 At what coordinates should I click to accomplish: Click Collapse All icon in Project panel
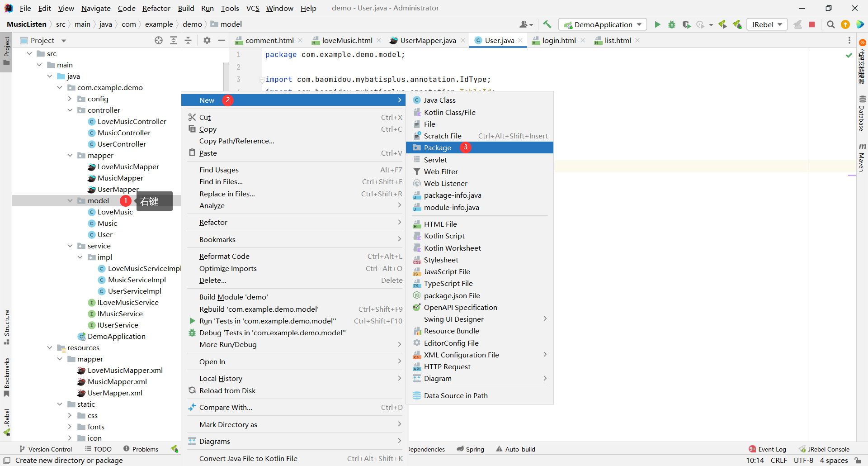(188, 40)
